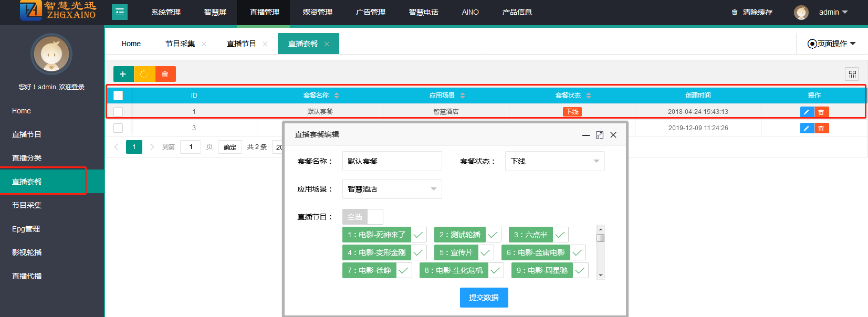This screenshot has height=317, width=868.
Task: Maximize the 直播套餐编辑 dialog
Action: pyautogui.click(x=600, y=135)
